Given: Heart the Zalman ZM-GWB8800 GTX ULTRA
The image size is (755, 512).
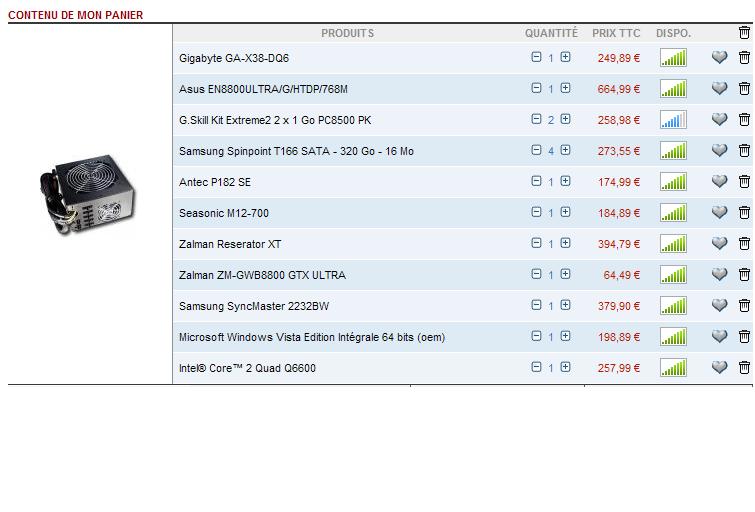Looking at the screenshot, I should [x=719, y=275].
